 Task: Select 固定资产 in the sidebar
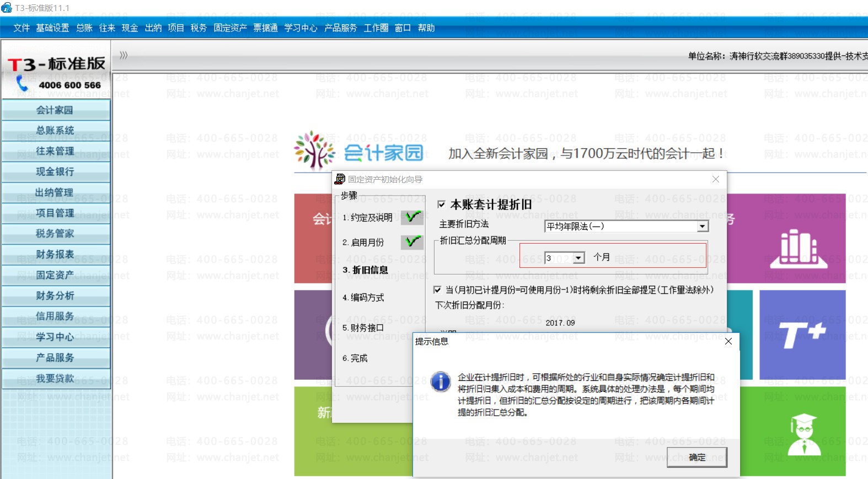click(56, 275)
